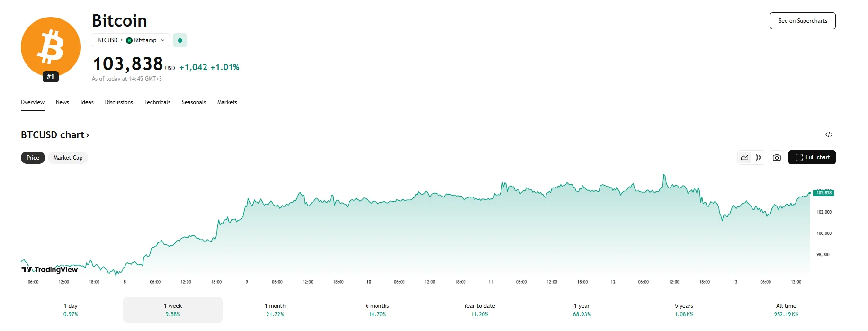Screen dimensions: 868x331
Task: Open the embed code icon
Action: pos(829,135)
